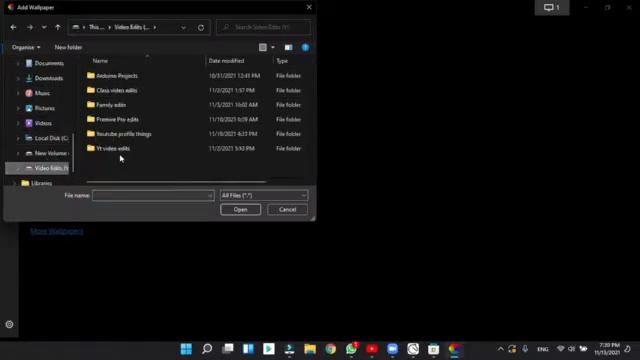Viewport: 640px width, 360px height.
Task: Open Task View from the taskbar
Action: click(x=228, y=349)
